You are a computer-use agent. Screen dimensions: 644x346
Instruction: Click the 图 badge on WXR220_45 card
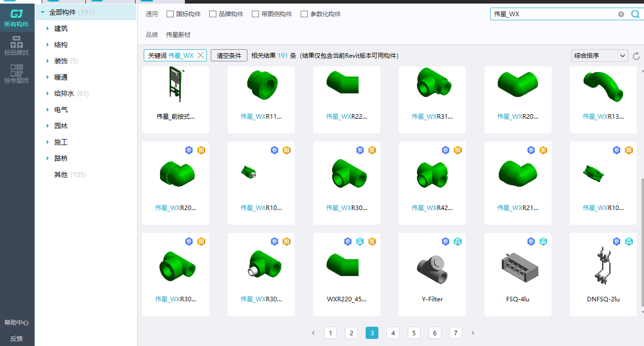tap(372, 241)
